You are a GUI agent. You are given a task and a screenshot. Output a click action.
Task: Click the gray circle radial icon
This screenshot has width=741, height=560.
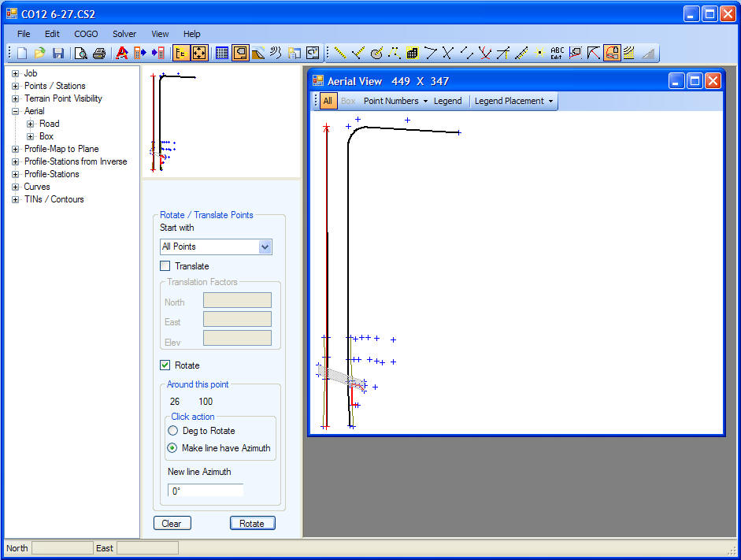pyautogui.click(x=376, y=53)
